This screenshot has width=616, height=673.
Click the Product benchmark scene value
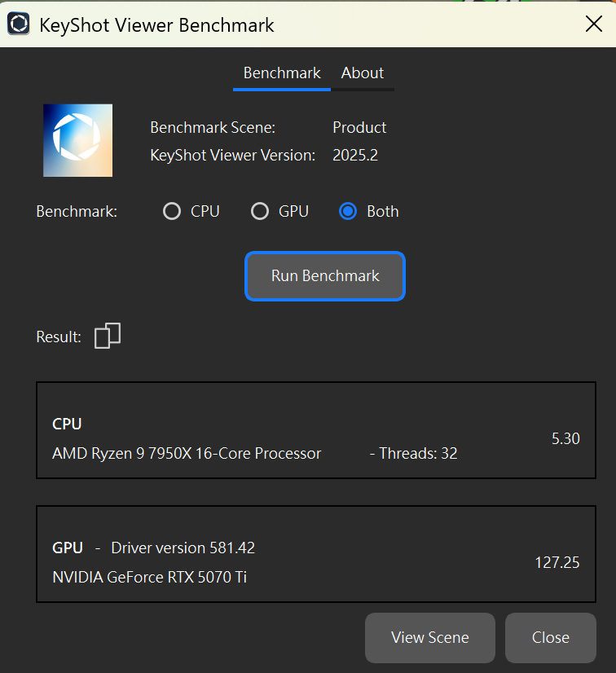point(359,128)
